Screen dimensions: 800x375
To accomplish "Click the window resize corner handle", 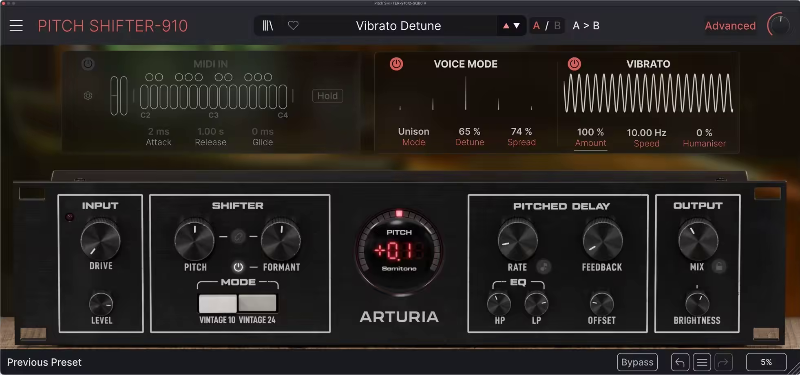I will pyautogui.click(x=795, y=370).
